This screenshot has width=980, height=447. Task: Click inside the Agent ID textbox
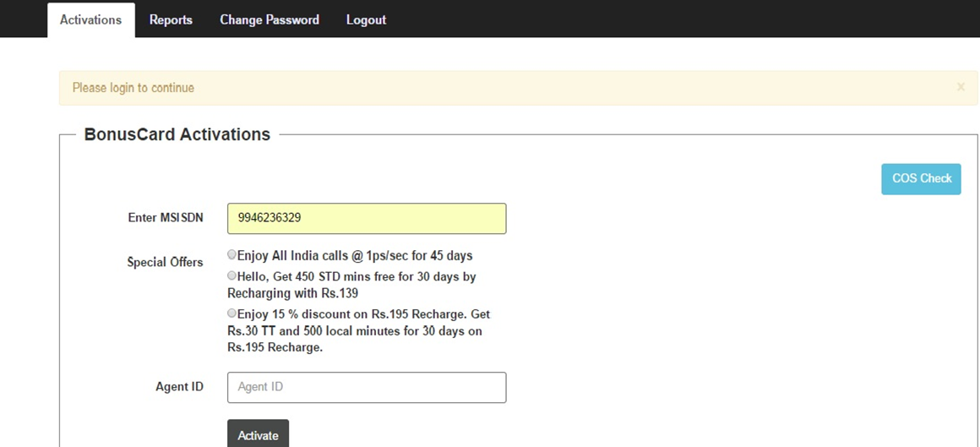(367, 388)
